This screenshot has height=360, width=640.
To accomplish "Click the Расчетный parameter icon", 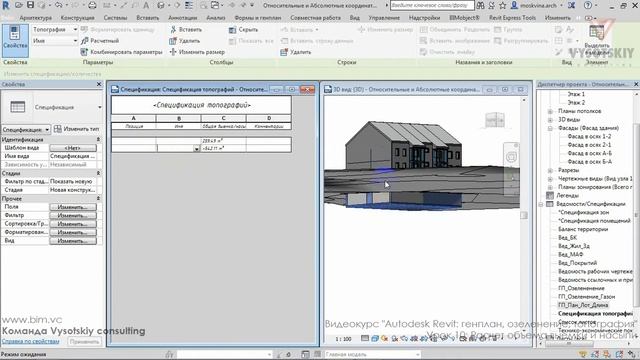I will (84, 40).
